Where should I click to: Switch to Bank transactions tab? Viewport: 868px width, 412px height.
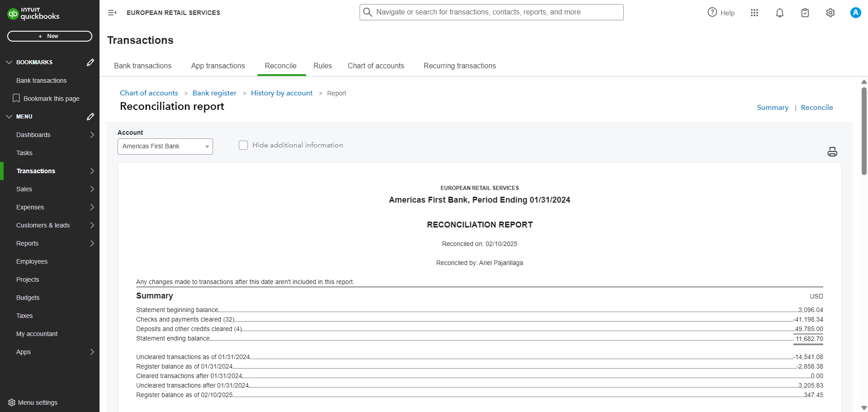[x=142, y=66]
